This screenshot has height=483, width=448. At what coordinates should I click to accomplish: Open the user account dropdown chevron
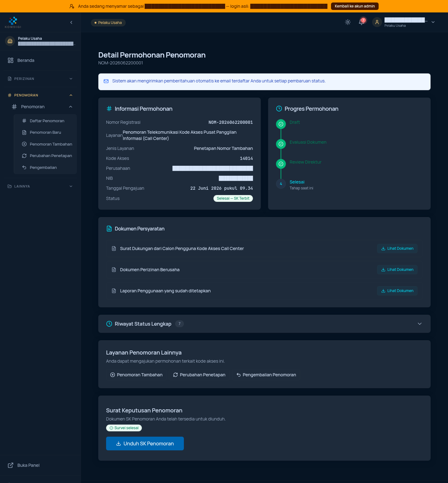click(x=433, y=22)
